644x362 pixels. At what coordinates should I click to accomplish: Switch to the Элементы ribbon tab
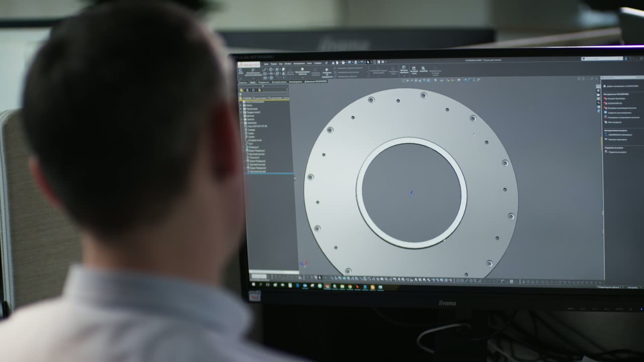point(243,81)
